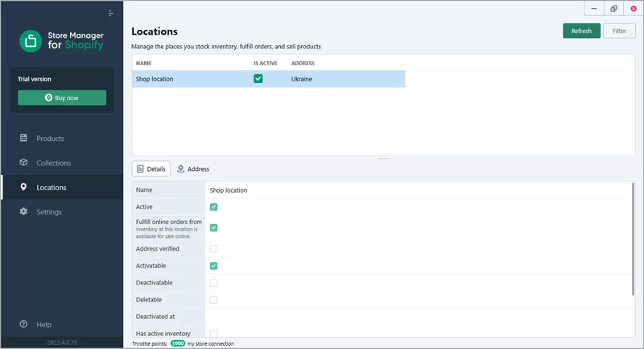Viewport: 644px width, 349px height.
Task: Click the Store Manager for Shopify logo
Action: pos(62,40)
